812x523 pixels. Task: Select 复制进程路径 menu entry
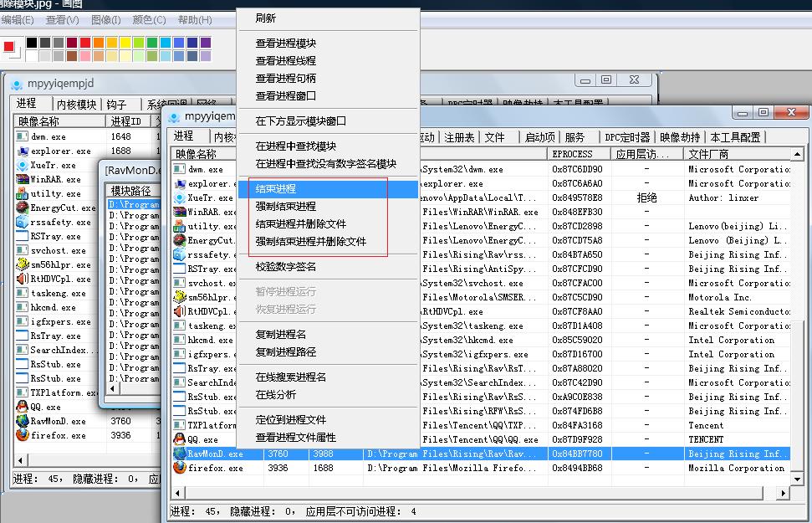pos(285,352)
